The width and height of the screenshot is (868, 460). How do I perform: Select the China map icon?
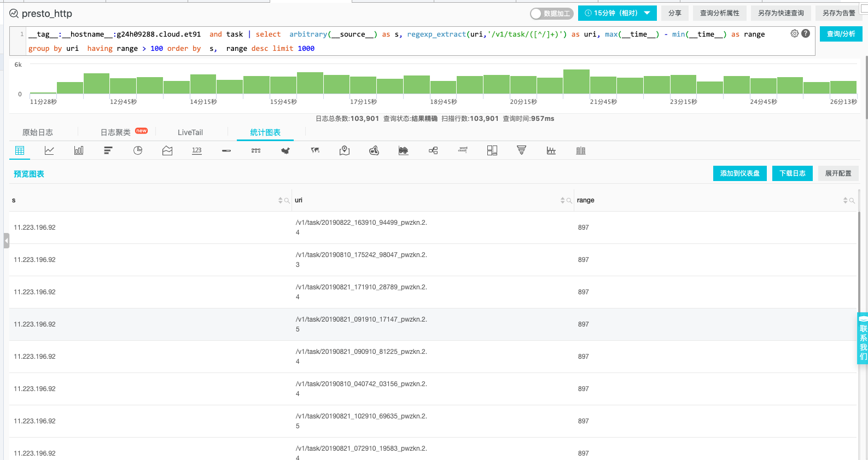(x=286, y=150)
